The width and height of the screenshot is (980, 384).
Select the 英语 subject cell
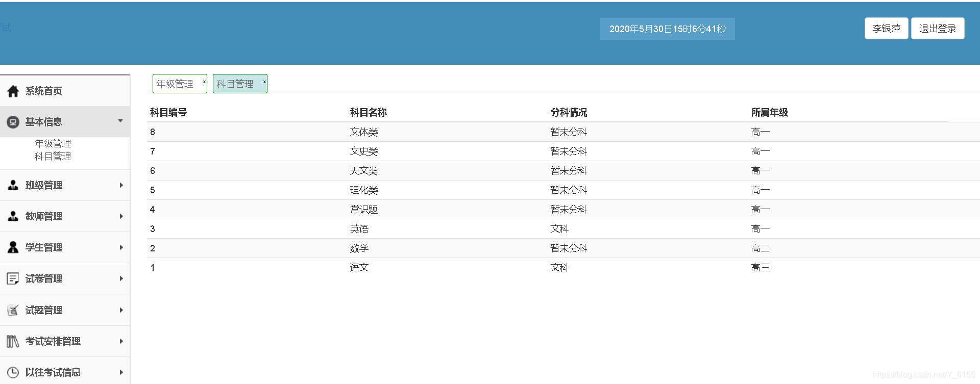[x=359, y=229]
